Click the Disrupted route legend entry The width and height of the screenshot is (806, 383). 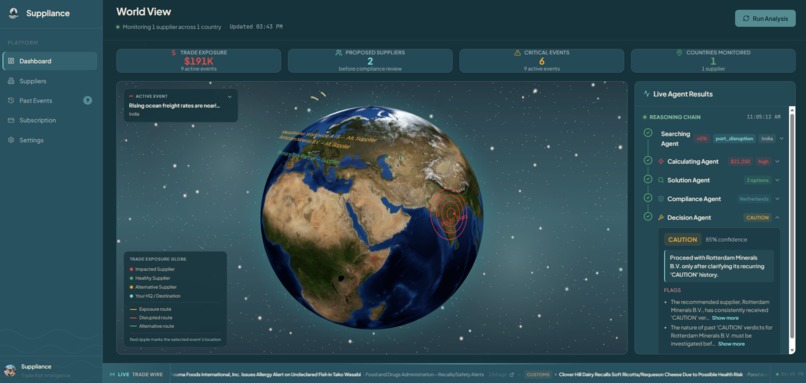click(x=151, y=318)
